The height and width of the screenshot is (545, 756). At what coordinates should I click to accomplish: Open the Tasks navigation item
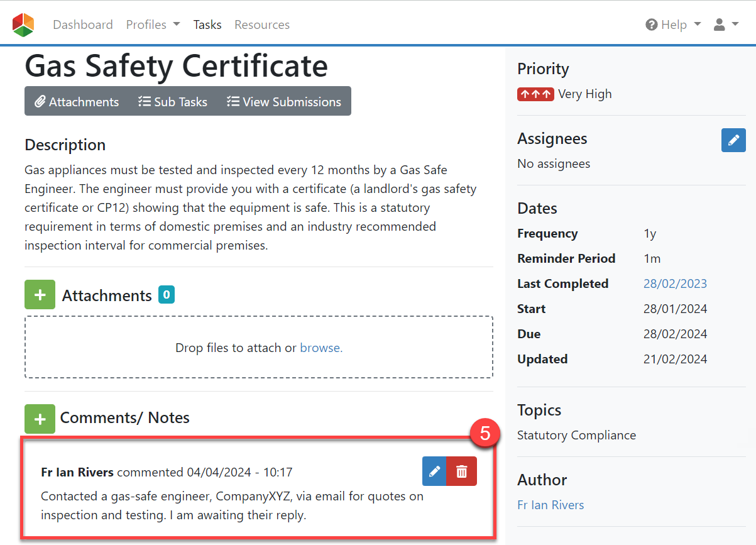pyautogui.click(x=207, y=25)
